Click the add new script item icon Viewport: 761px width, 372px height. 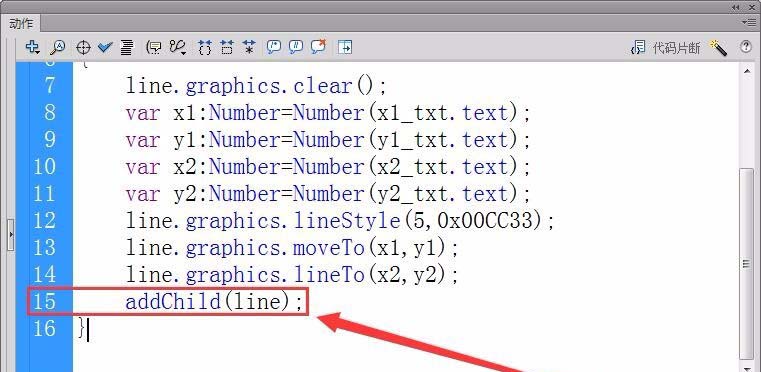tap(32, 47)
